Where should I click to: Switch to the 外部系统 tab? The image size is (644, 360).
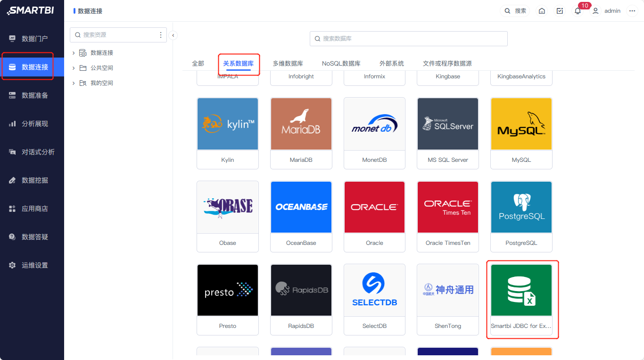tap(392, 63)
